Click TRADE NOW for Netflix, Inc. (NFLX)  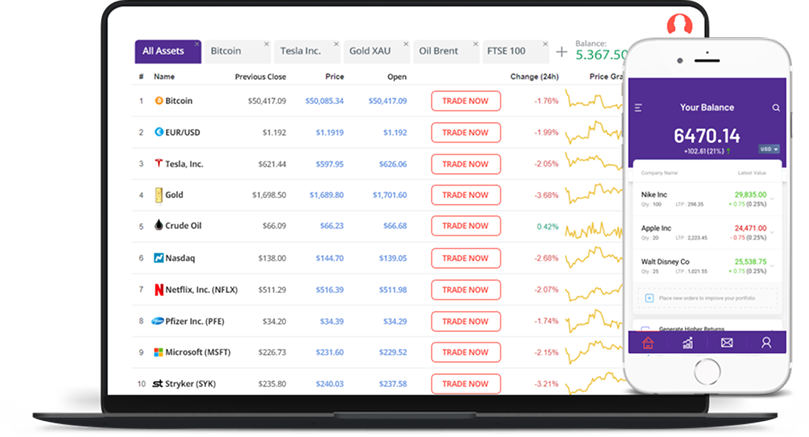(x=466, y=290)
